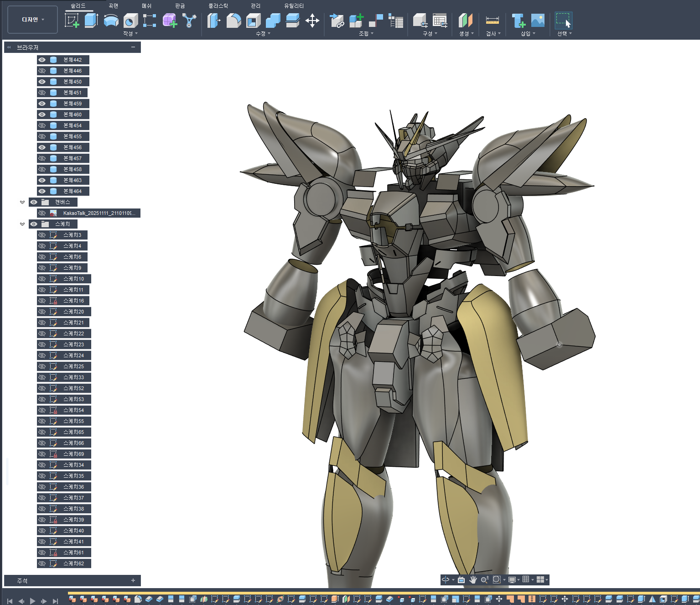Collapse the 스케치 folder in the browser
700x605 pixels.
tap(22, 224)
